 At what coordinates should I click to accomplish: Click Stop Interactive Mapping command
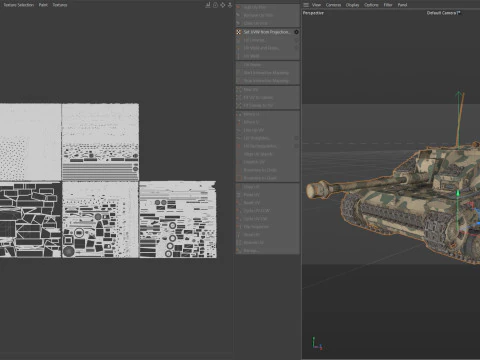coord(267,81)
